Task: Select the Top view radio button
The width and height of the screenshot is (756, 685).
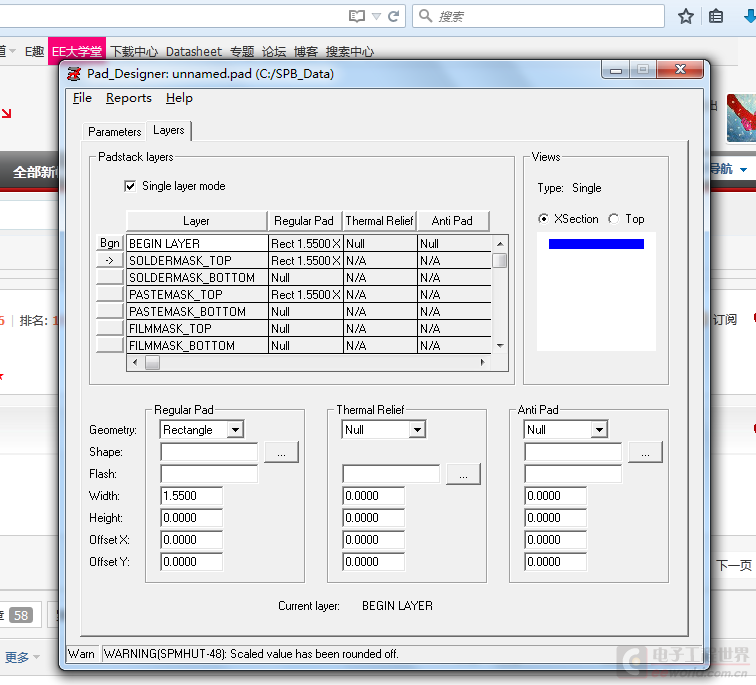Action: tap(613, 219)
